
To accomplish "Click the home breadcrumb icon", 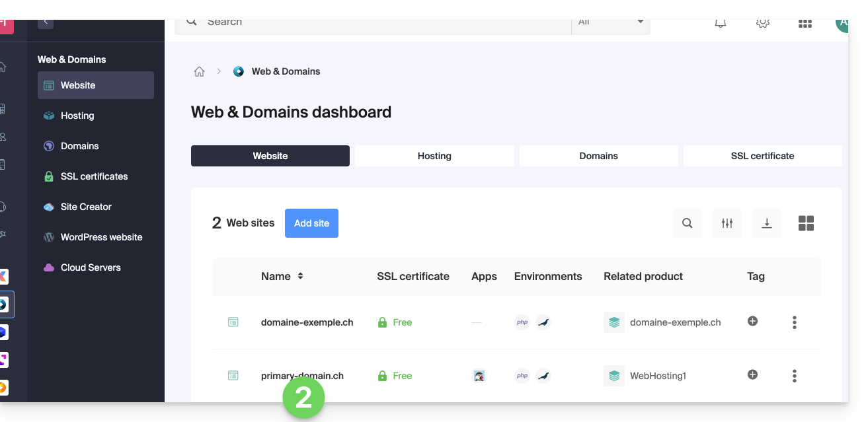I will click(x=199, y=72).
